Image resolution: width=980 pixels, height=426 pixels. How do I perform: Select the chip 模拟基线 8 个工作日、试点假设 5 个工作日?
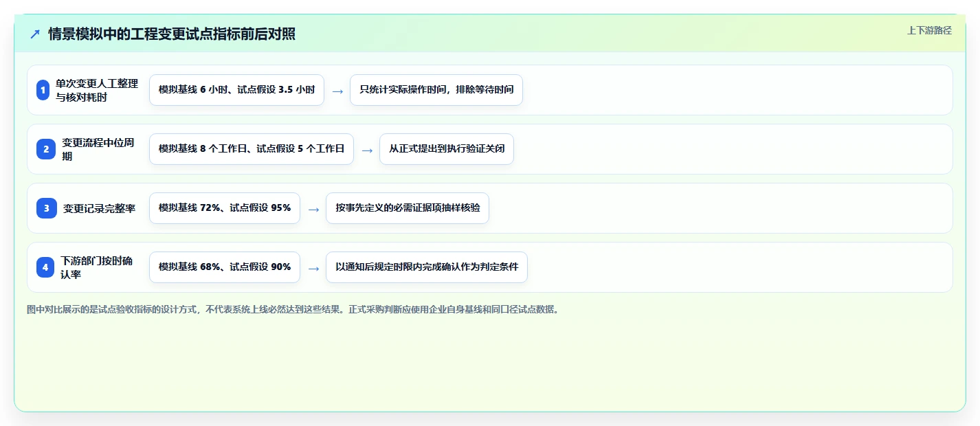(x=252, y=149)
